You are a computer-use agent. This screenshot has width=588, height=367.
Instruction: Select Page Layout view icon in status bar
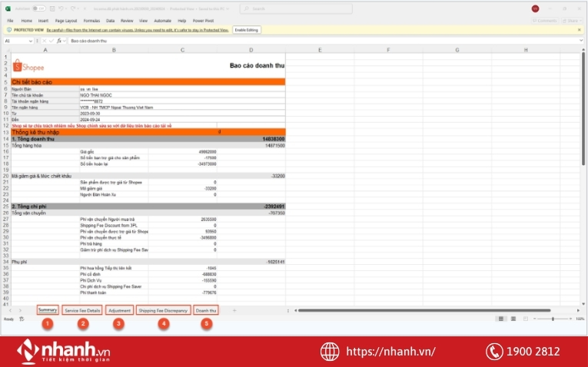click(x=512, y=319)
